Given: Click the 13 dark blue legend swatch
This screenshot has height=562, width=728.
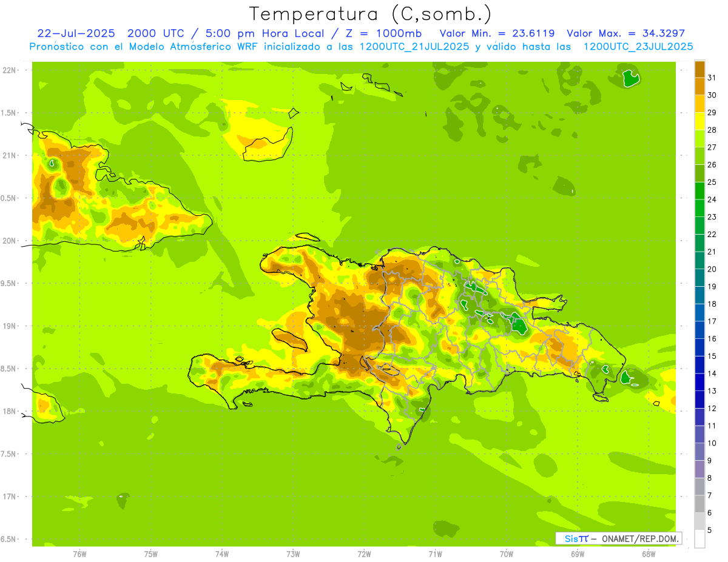Looking at the screenshot, I should pyautogui.click(x=699, y=383).
